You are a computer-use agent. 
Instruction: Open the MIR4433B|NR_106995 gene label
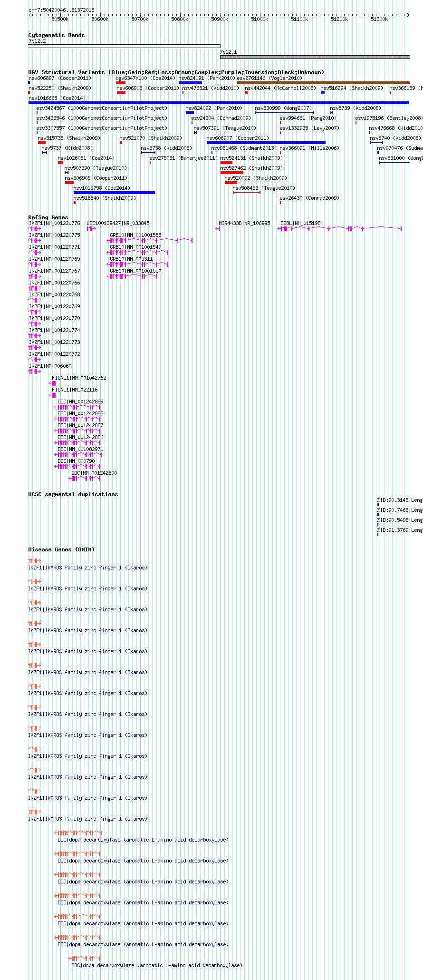pos(244,223)
